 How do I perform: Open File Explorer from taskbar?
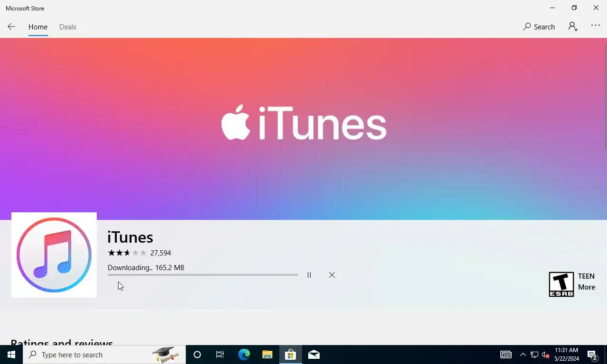tap(267, 355)
